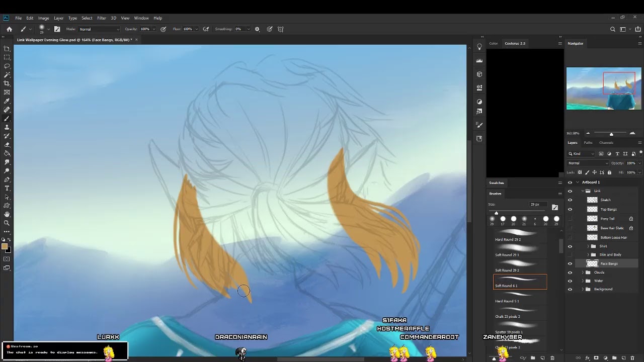Select the Type tool
The image size is (644, 362).
click(7, 188)
